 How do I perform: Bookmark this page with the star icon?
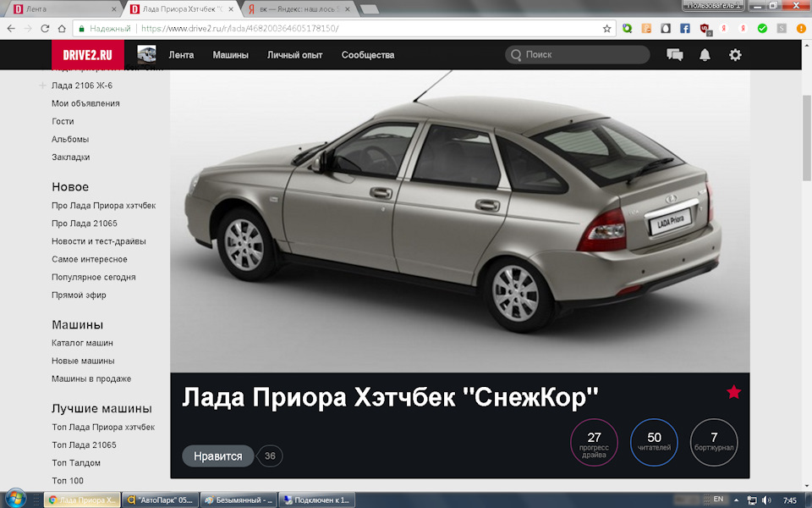click(x=607, y=29)
